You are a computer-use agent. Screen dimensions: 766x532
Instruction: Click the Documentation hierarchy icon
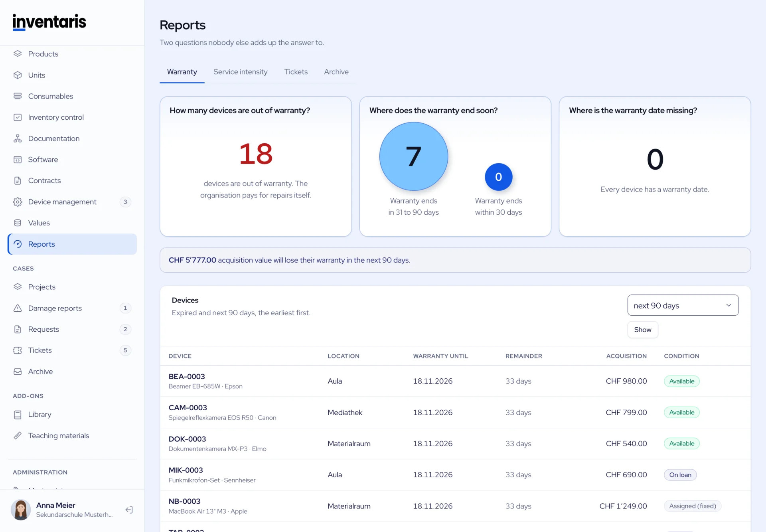[18, 138]
